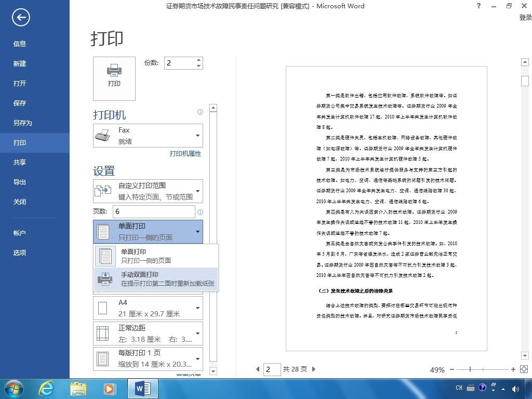Screen dimensions: 532x399
Task: Open the 自定义打印范围 dropdown
Action: 148,191
